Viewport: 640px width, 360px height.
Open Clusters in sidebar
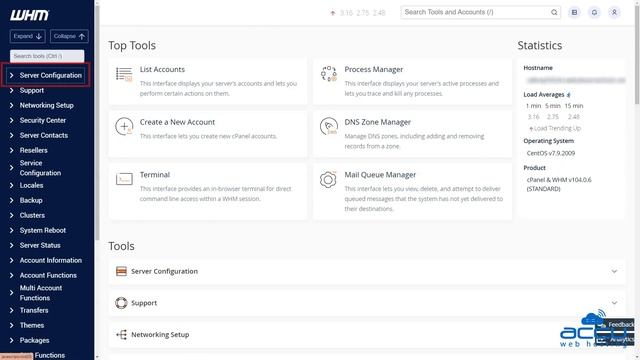click(32, 216)
